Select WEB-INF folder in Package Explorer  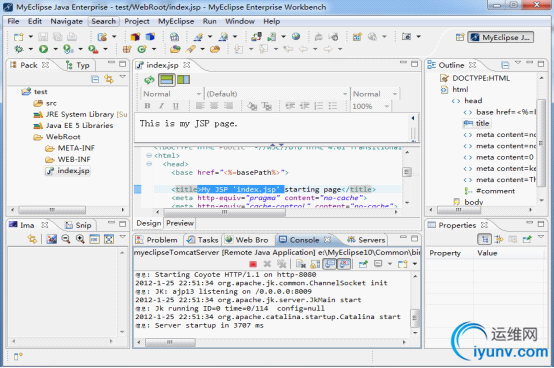tap(68, 159)
